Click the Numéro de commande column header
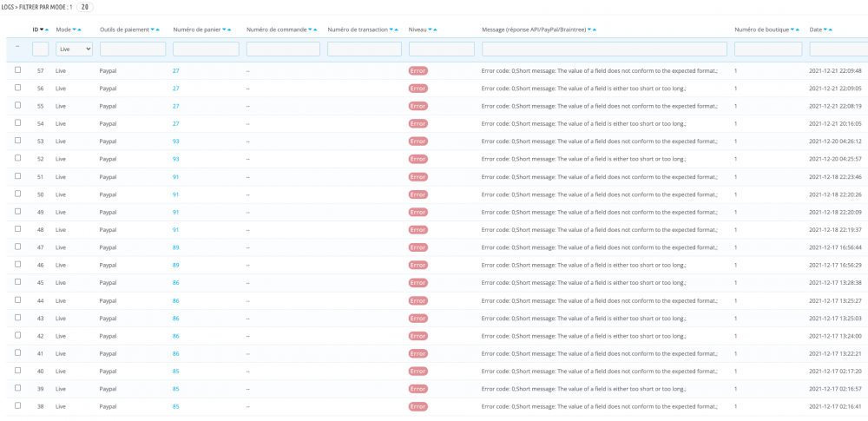 [x=276, y=30]
